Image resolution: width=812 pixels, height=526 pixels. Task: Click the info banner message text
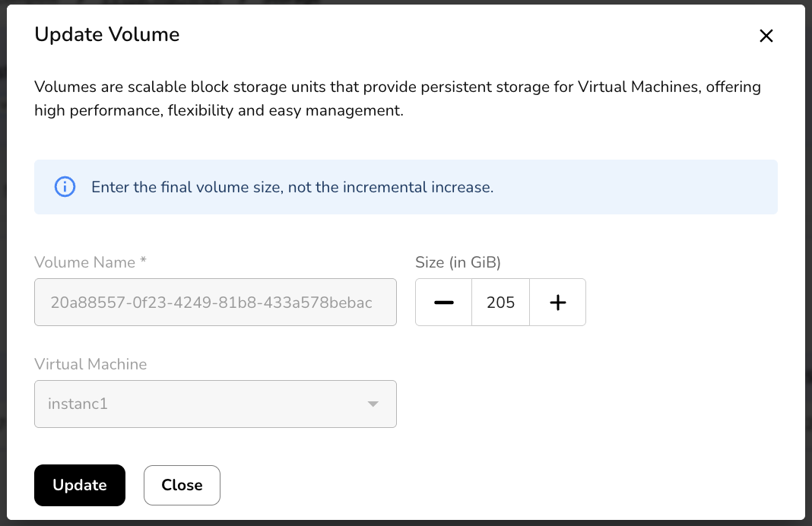[x=292, y=187]
